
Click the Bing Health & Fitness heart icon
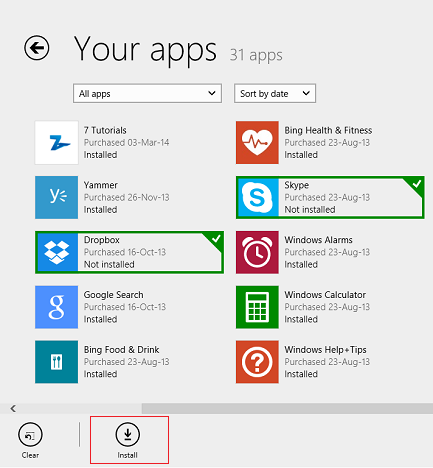click(x=257, y=143)
